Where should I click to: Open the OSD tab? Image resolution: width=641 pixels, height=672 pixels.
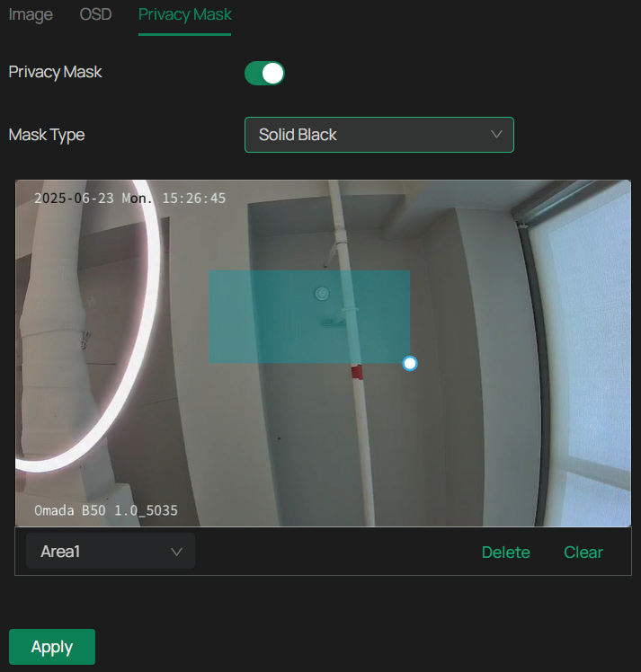[95, 14]
